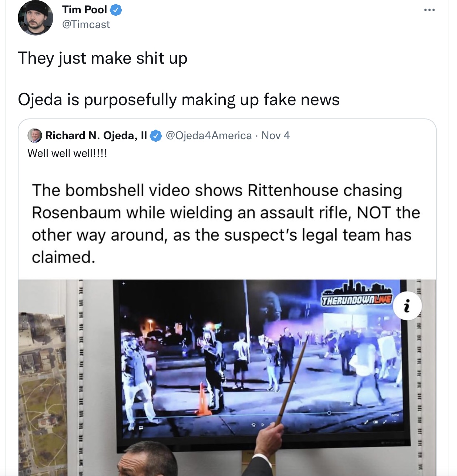The height and width of the screenshot is (476, 457).
Task: Click Tim Pool's profile avatar
Action: (x=36, y=18)
